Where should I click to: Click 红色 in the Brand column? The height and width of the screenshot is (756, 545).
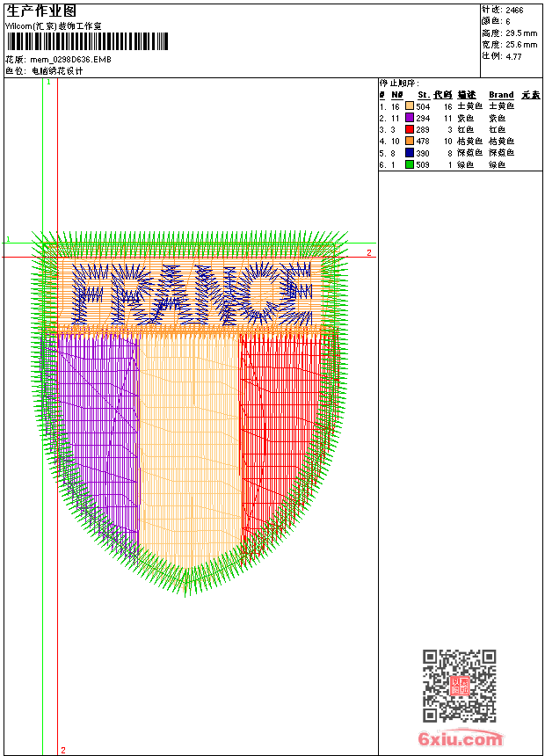(x=498, y=130)
